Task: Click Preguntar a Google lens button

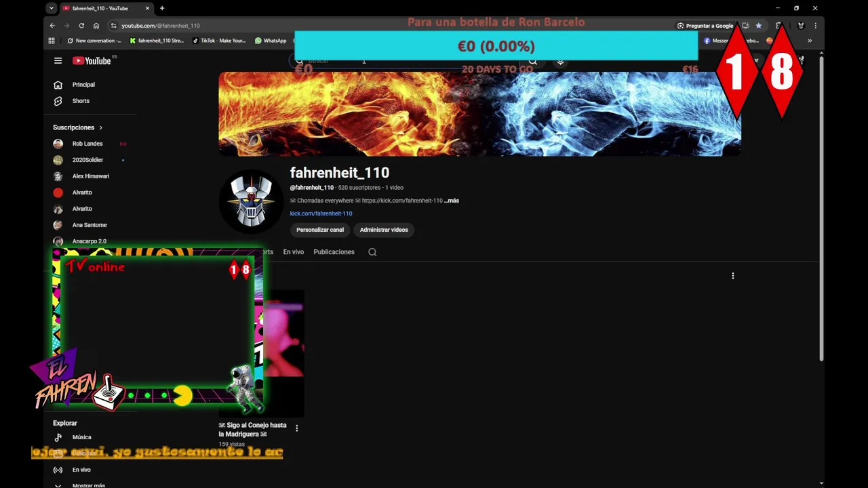Action: (x=705, y=26)
